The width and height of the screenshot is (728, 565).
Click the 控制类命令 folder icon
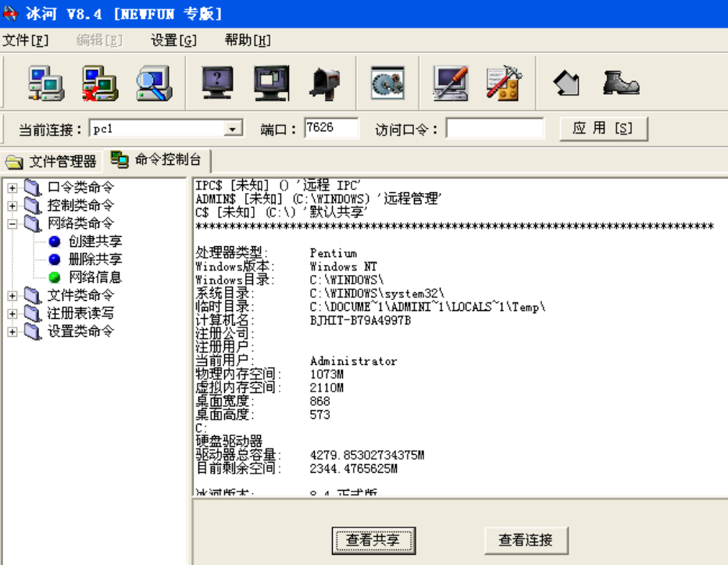(33, 206)
